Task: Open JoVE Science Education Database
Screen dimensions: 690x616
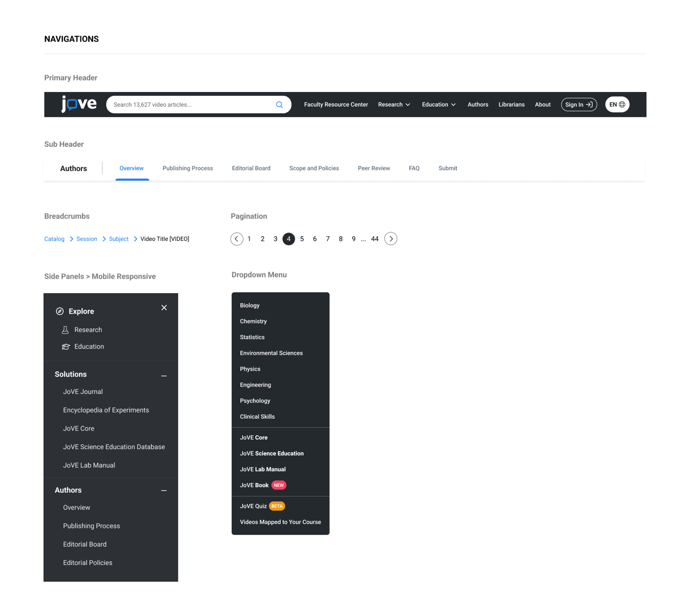Action: click(114, 447)
